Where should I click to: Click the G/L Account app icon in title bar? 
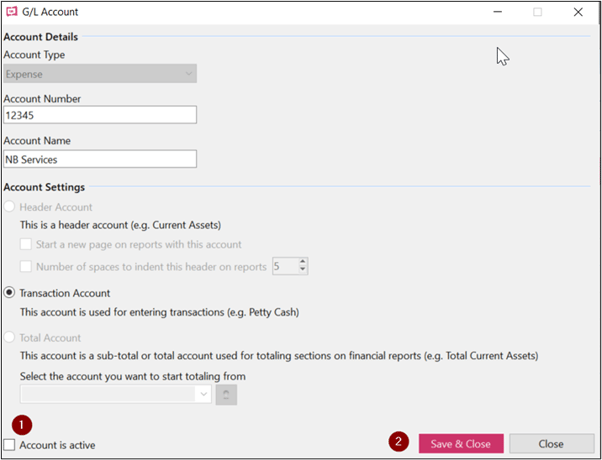click(x=12, y=12)
